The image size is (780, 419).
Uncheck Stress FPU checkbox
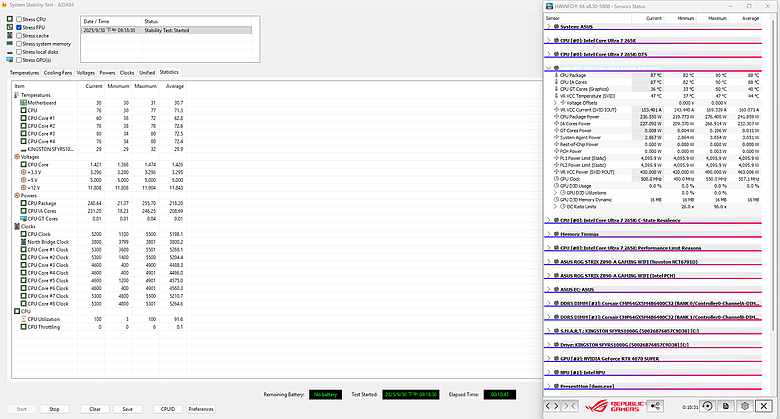tap(19, 27)
